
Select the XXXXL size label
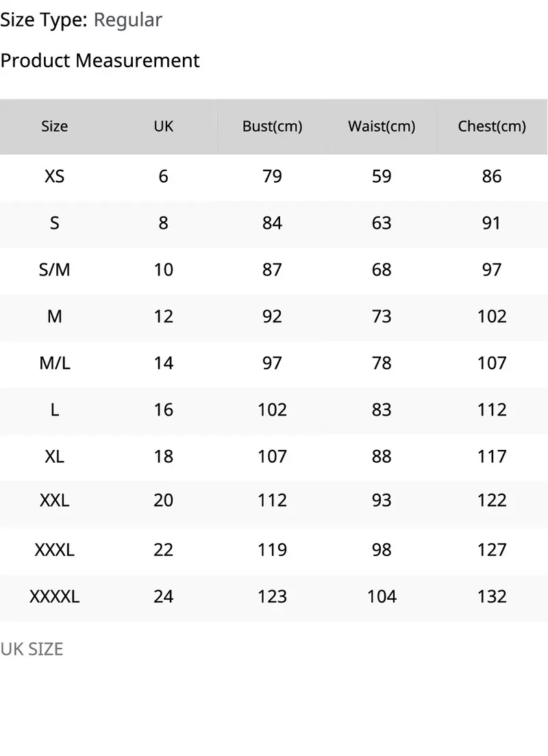click(x=55, y=596)
